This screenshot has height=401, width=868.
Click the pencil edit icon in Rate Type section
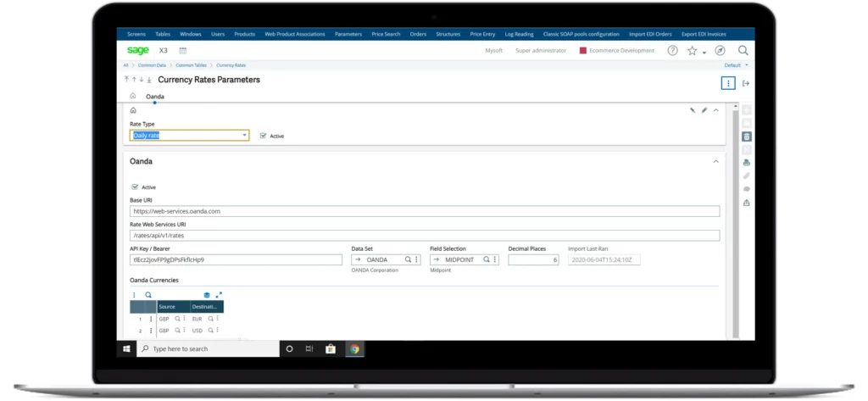coord(704,110)
